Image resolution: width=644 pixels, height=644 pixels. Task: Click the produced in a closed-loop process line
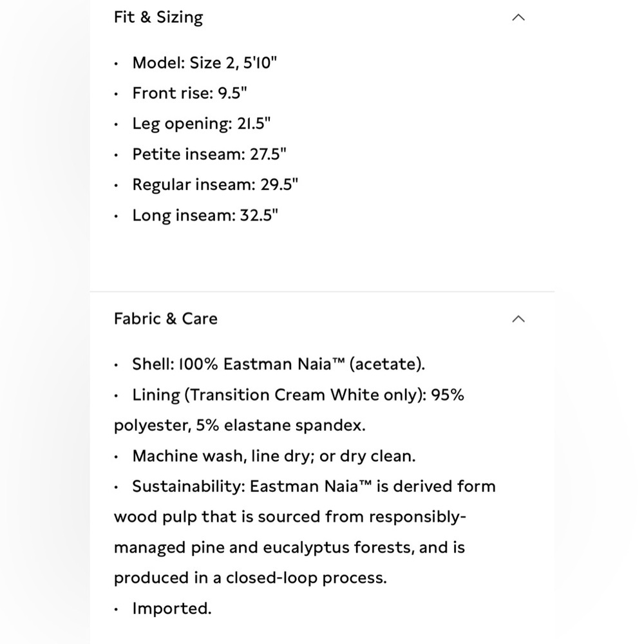[250, 578]
